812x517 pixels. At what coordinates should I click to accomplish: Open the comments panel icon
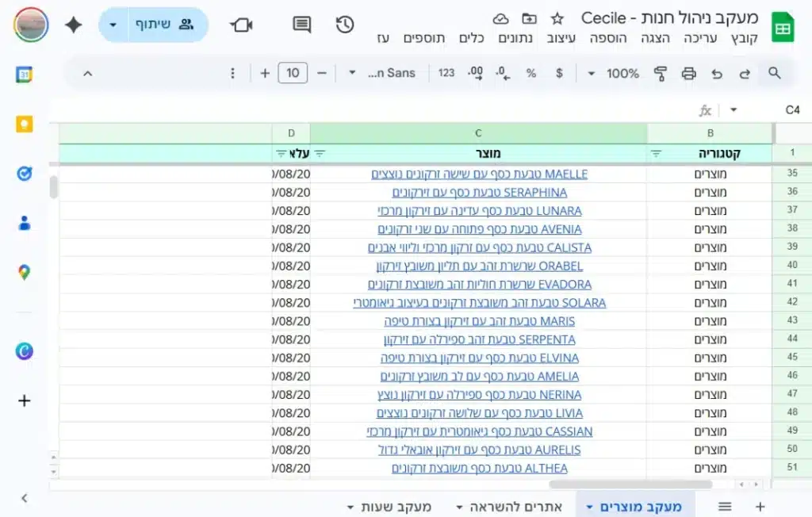301,25
